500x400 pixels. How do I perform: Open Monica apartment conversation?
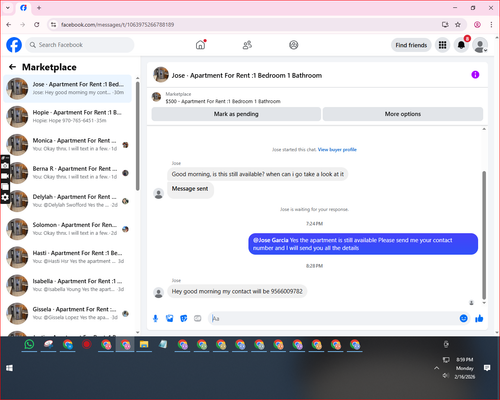point(67,145)
